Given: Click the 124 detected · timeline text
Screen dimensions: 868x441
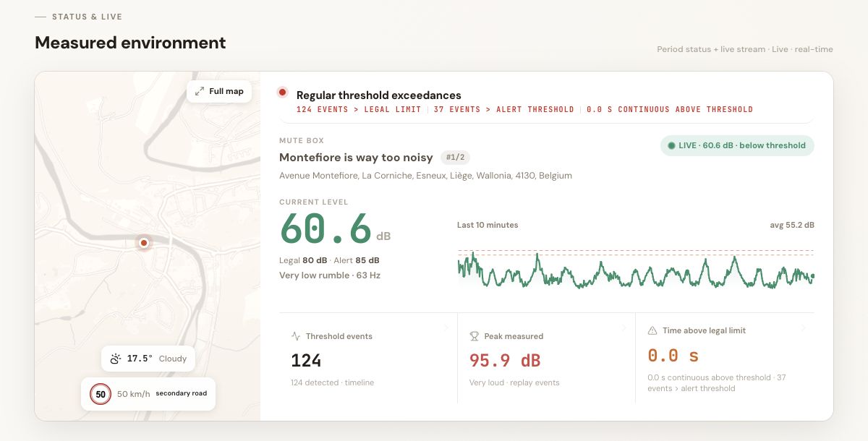Looking at the screenshot, I should coord(332,382).
